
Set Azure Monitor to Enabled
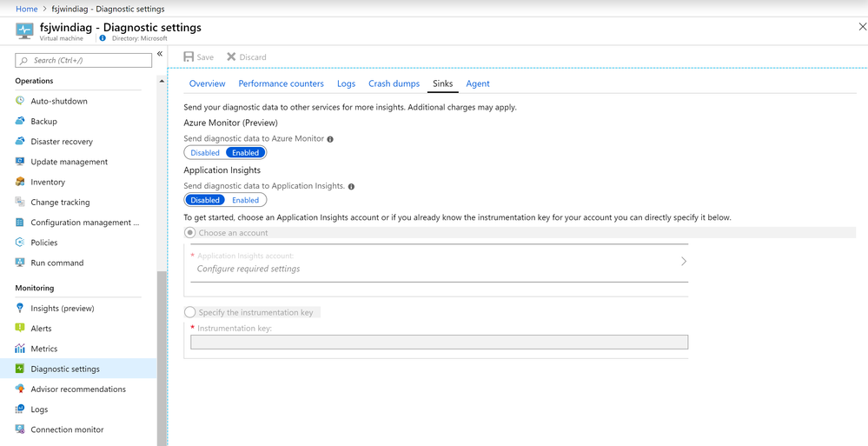click(245, 153)
